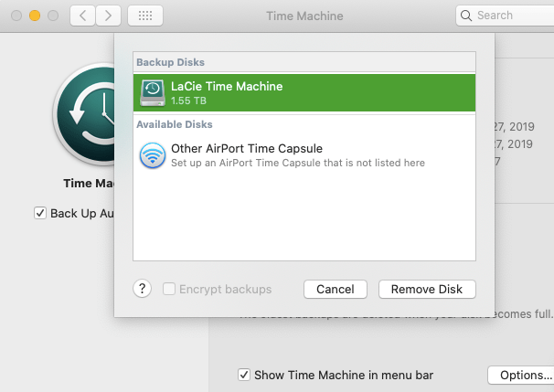This screenshot has width=554, height=392.
Task: Open help with the question mark button
Action: point(142,289)
